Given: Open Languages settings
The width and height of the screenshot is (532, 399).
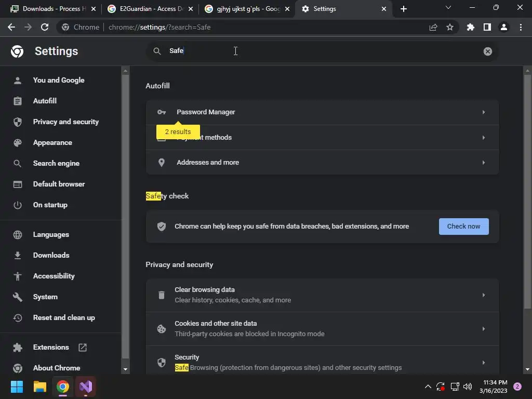Looking at the screenshot, I should 51,234.
